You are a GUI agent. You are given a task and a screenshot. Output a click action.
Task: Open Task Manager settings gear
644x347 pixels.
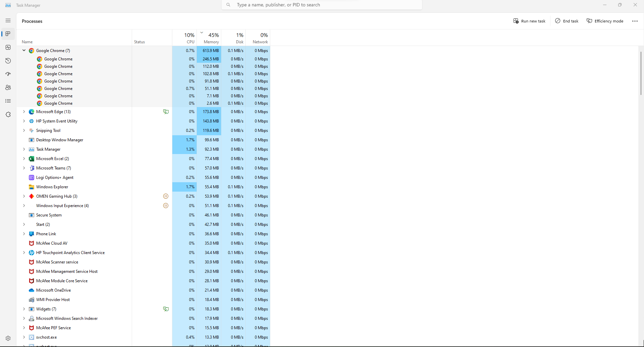click(8, 338)
